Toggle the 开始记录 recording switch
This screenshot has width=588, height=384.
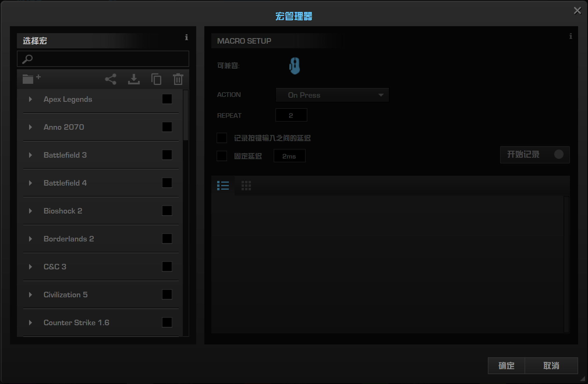(535, 154)
